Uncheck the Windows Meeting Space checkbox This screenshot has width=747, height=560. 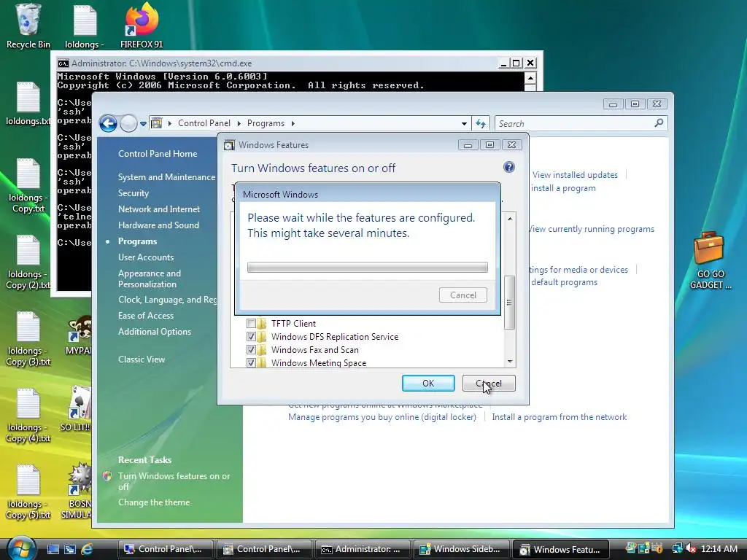(251, 363)
